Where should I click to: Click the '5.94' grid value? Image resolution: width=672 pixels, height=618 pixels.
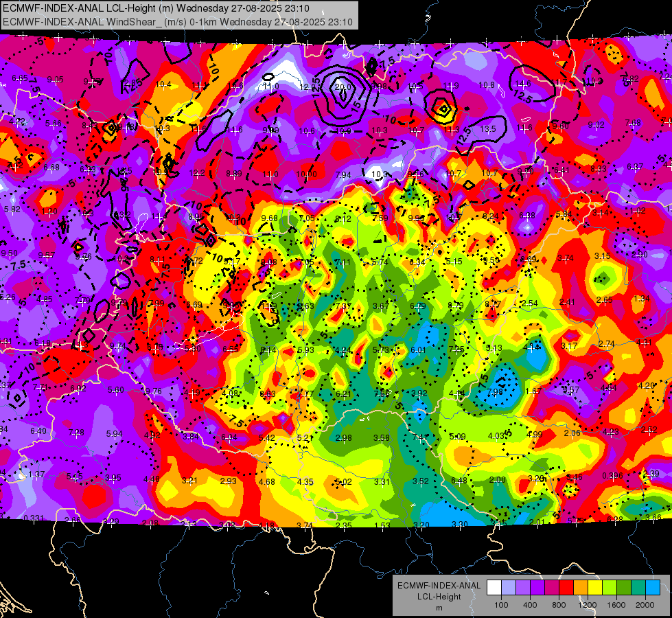tap(115, 433)
